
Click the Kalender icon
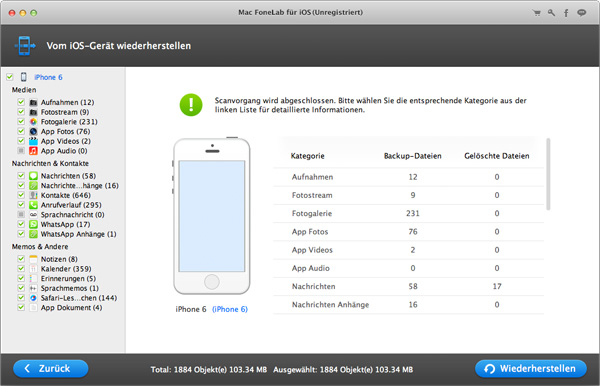[x=33, y=269]
